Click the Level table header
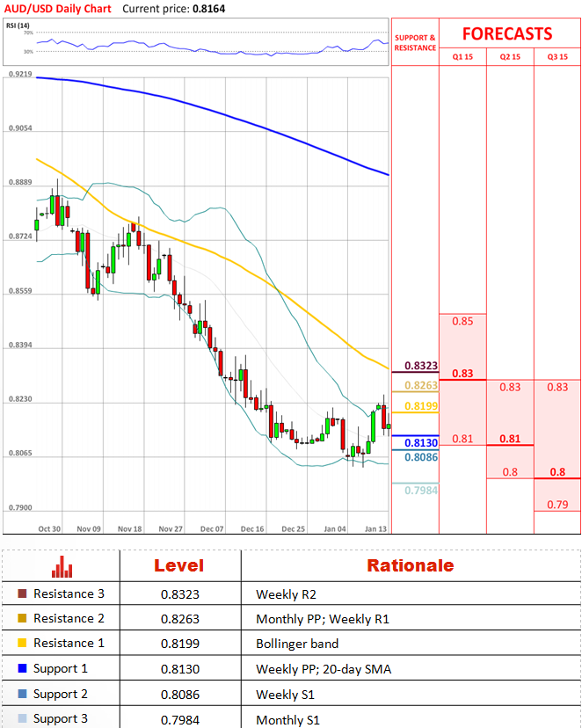This screenshot has height=728, width=582. click(x=179, y=565)
